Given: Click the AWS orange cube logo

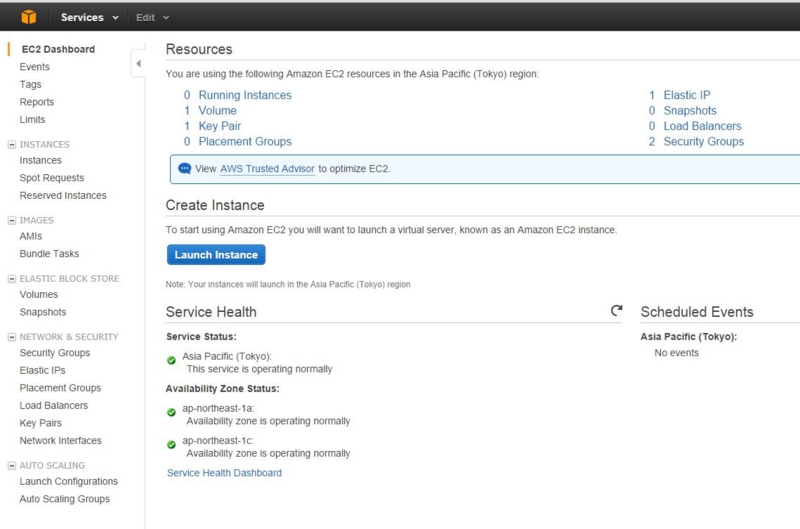Looking at the screenshot, I should click(29, 17).
